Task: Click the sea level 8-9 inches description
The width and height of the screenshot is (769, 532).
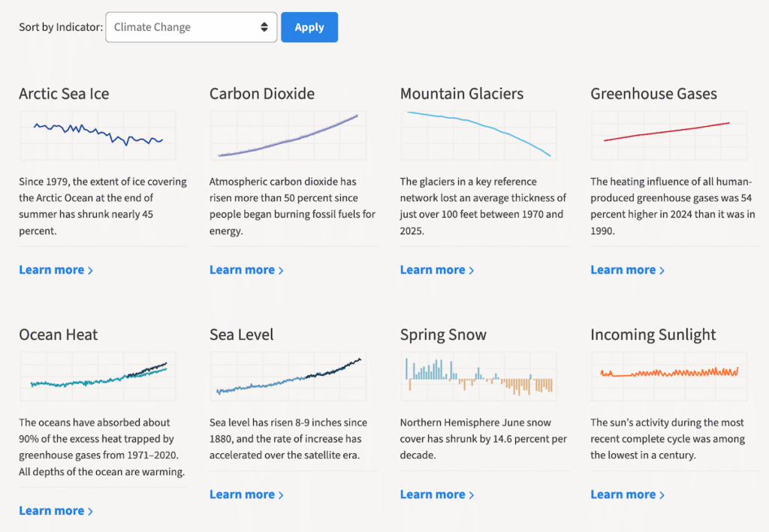Action: click(x=288, y=439)
